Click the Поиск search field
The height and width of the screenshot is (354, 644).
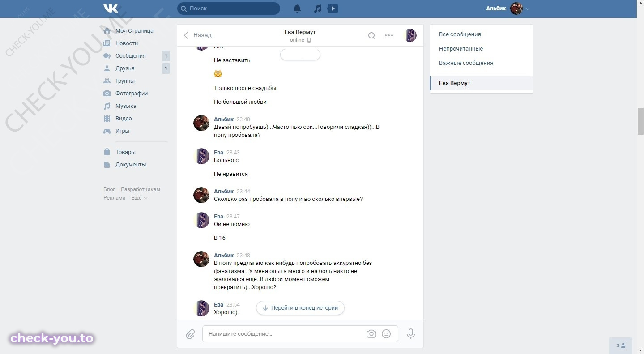coord(229,9)
